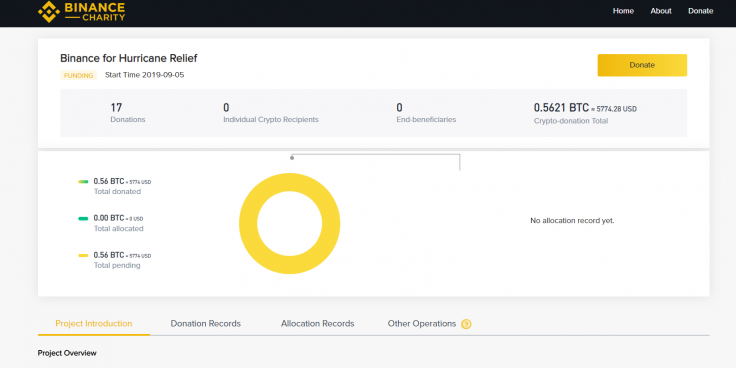Viewport: 736px width, 368px height.
Task: Switch to the Project Introduction tab
Action: [x=94, y=323]
